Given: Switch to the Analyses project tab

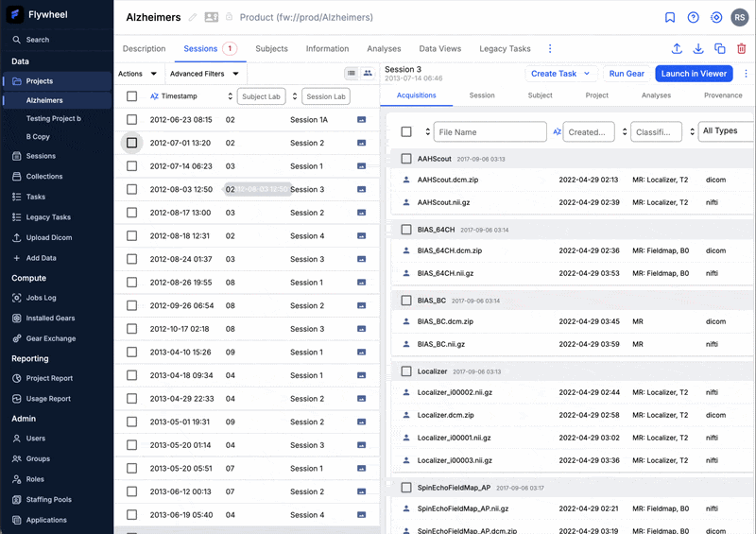Looking at the screenshot, I should click(384, 49).
